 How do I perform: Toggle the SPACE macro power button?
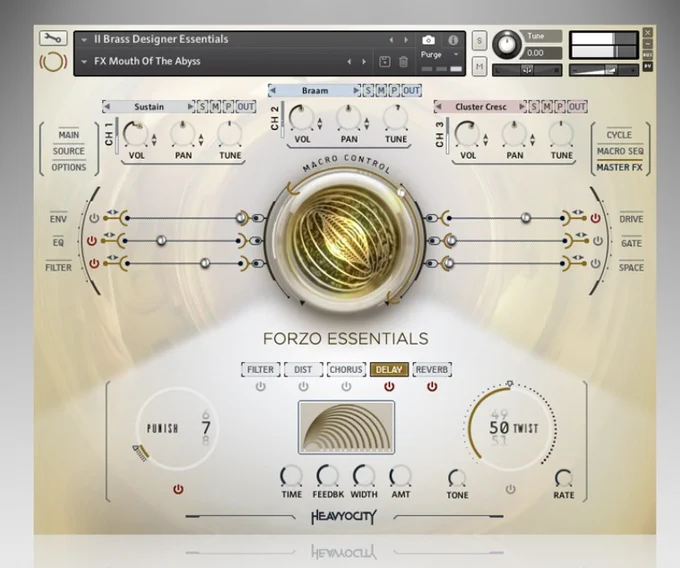pos(595,263)
